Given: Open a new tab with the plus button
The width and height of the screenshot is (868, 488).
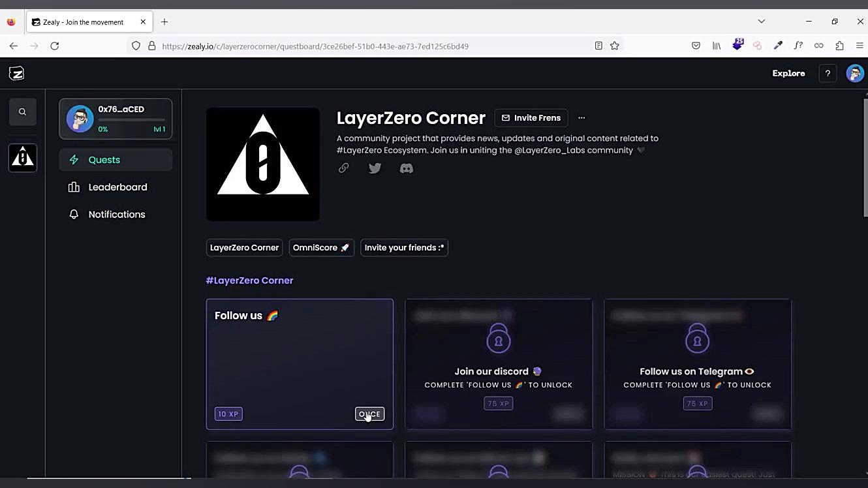Looking at the screenshot, I should click(164, 22).
